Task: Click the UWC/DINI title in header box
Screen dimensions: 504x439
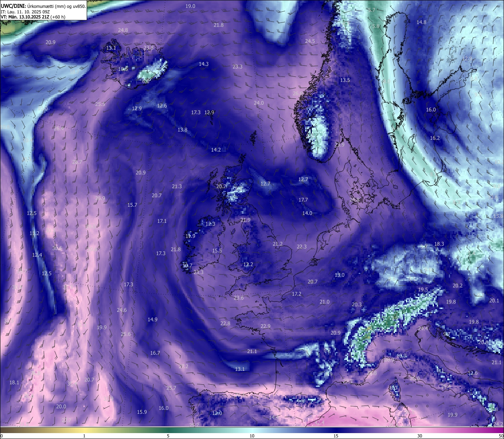Action: click(x=13, y=6)
